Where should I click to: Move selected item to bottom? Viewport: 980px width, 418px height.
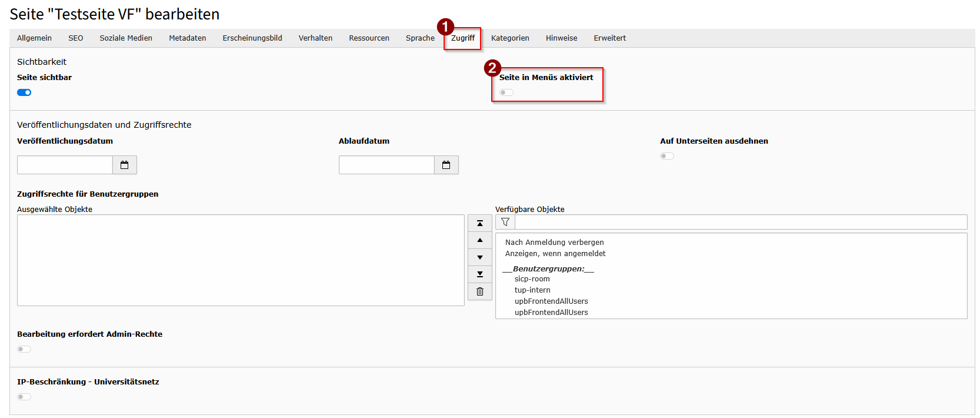coord(480,274)
